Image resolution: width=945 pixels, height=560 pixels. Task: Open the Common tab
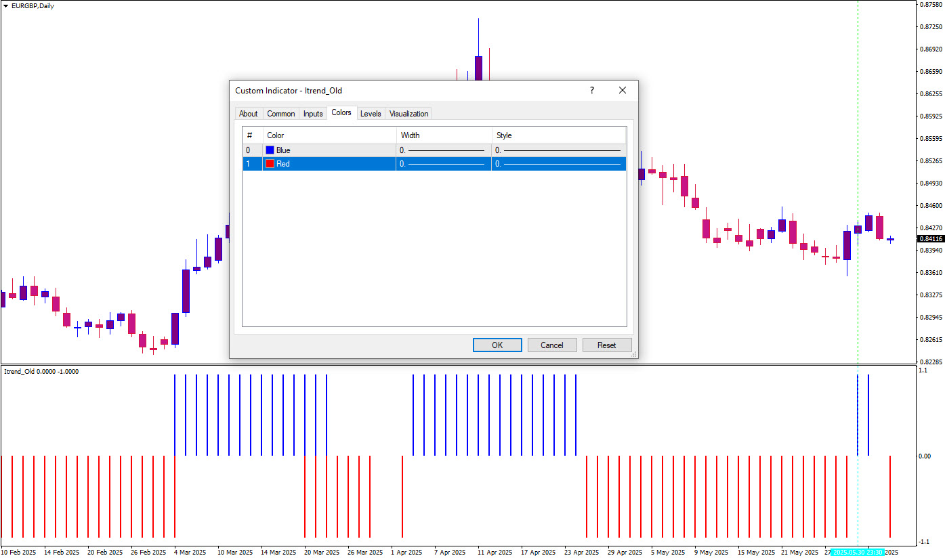click(x=280, y=114)
